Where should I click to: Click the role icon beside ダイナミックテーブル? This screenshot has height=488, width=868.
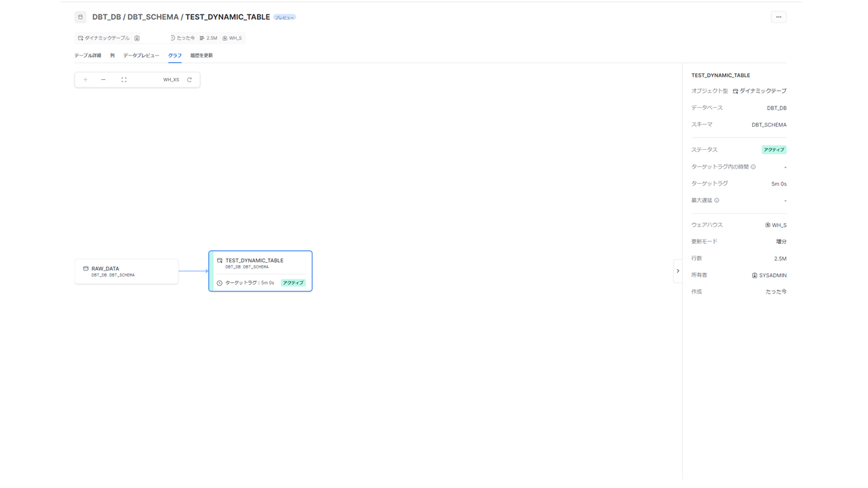pyautogui.click(x=137, y=39)
